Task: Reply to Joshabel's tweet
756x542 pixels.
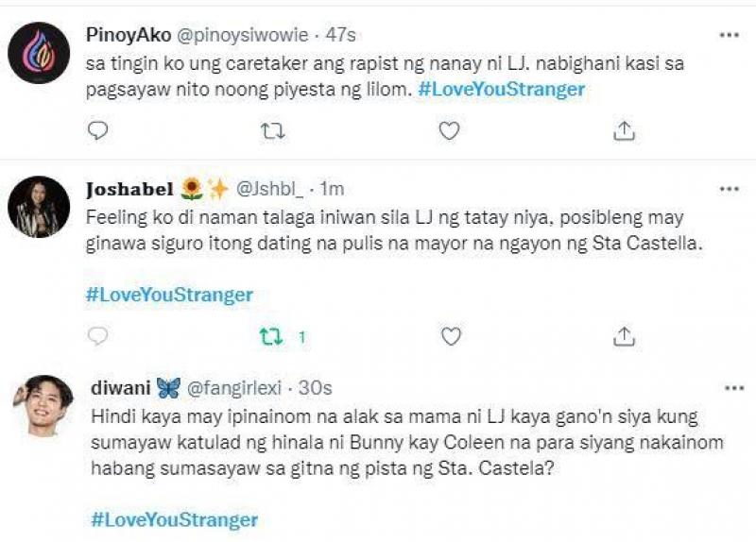Action: pos(97,336)
